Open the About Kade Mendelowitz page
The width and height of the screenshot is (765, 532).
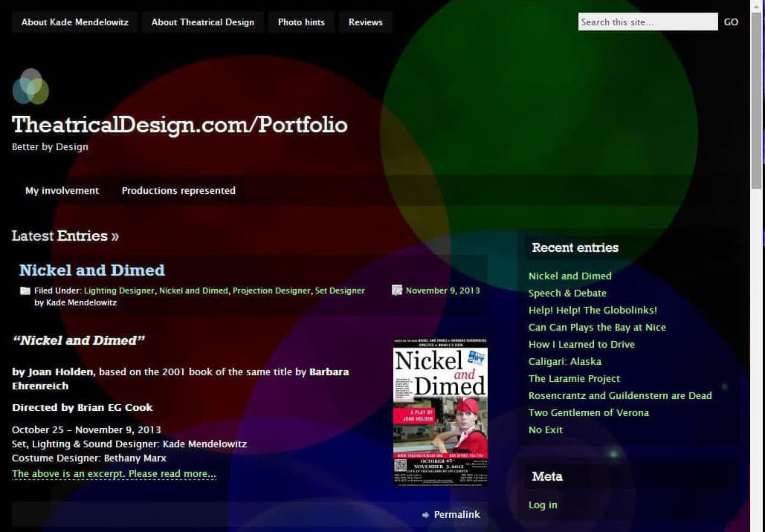tap(74, 22)
